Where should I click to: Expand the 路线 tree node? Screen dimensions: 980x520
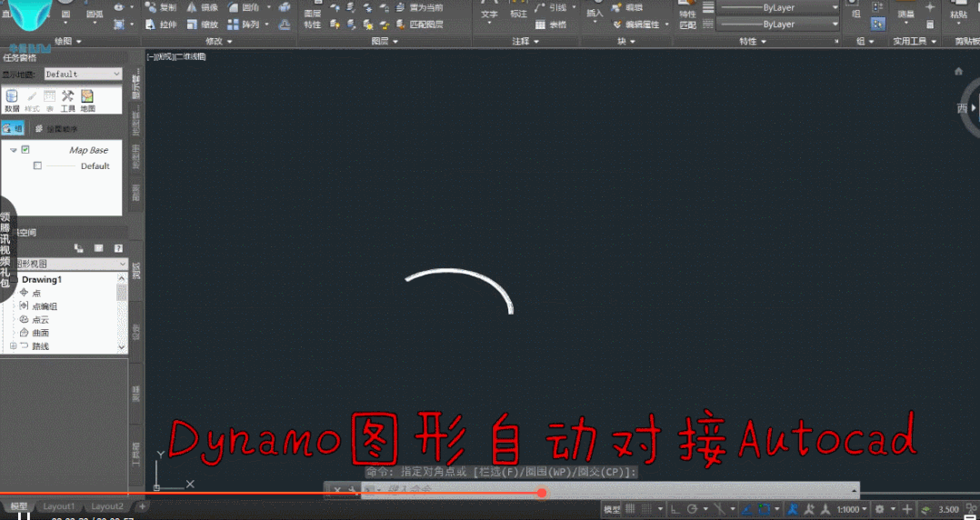point(13,345)
